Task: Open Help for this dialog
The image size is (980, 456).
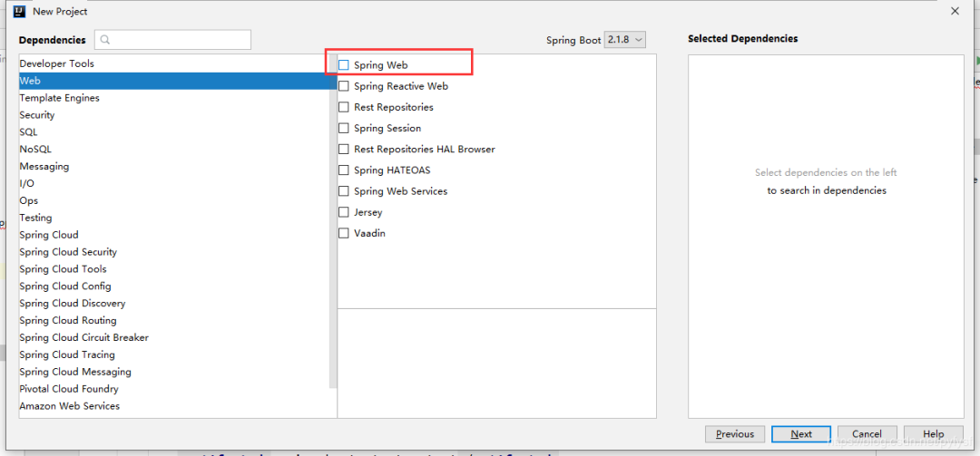Action: pyautogui.click(x=933, y=434)
